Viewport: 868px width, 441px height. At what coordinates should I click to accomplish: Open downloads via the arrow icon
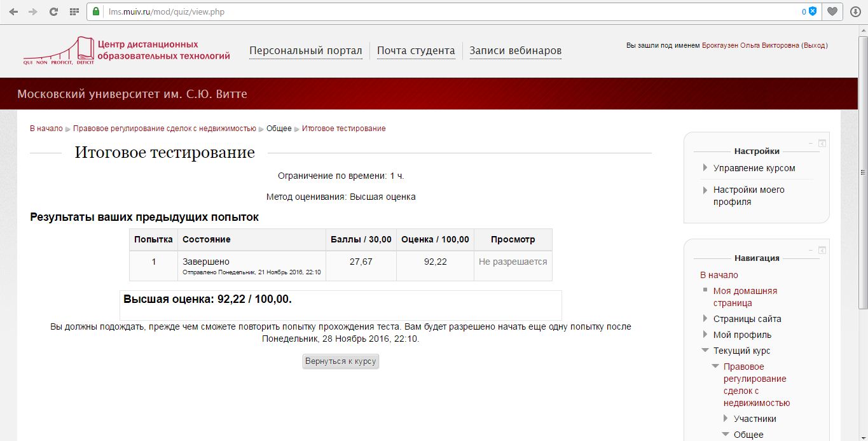[x=855, y=11]
